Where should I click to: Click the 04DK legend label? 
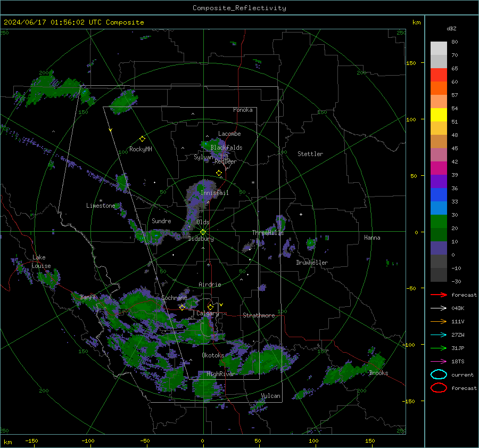pos(458,308)
